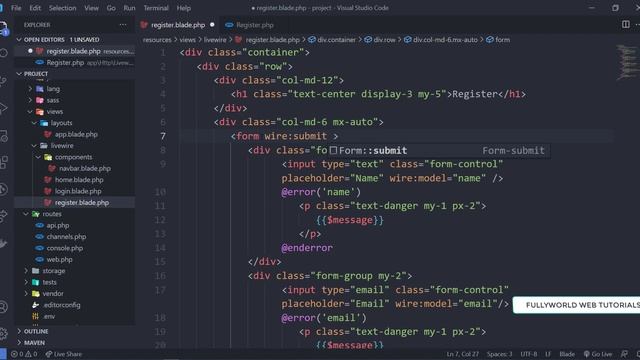
Task: Open the File menu
Action: click(16, 8)
